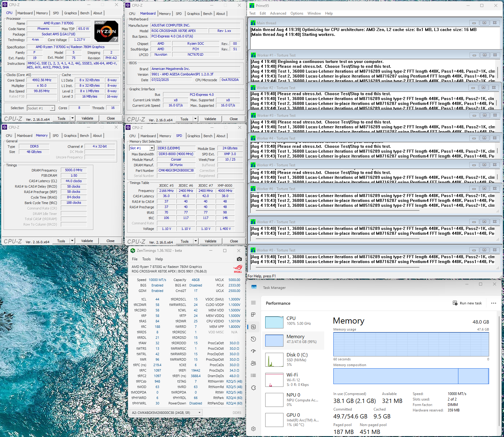
Task: Expand Tools dropdown arrow in CPU-Z Memory window
Action: 72,241
